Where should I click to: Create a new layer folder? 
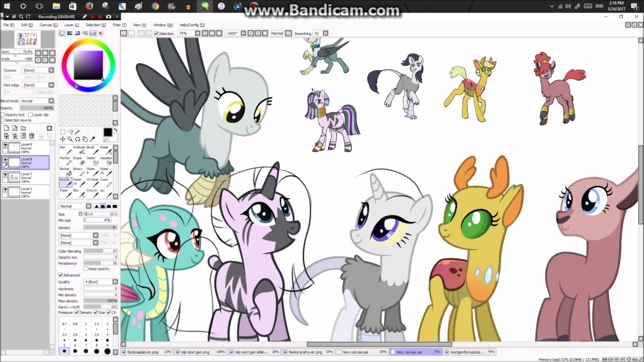[23, 128]
